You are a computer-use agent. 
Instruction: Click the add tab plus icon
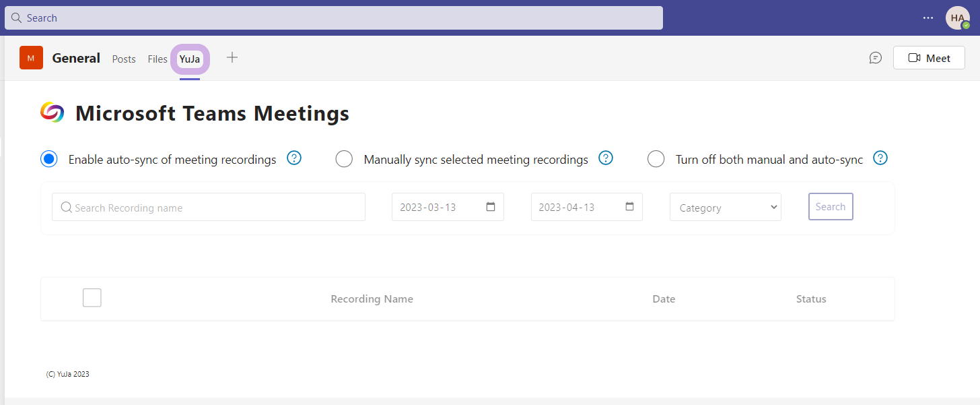[x=232, y=58]
